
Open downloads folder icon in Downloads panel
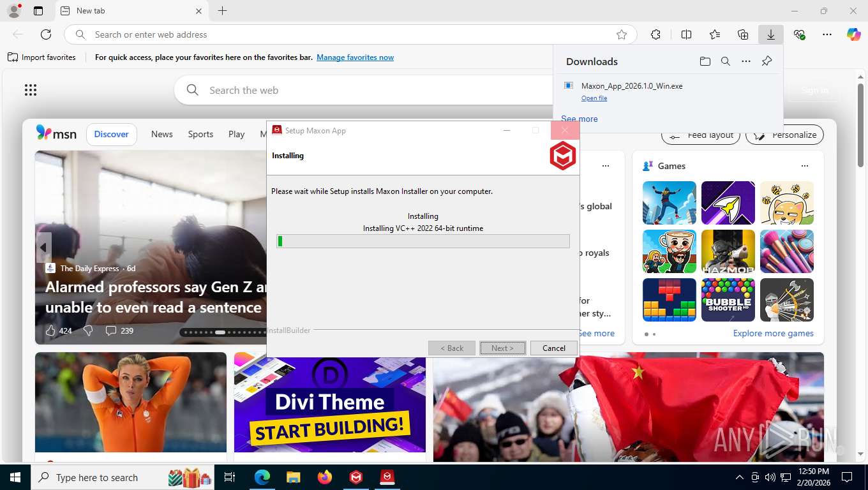click(705, 61)
